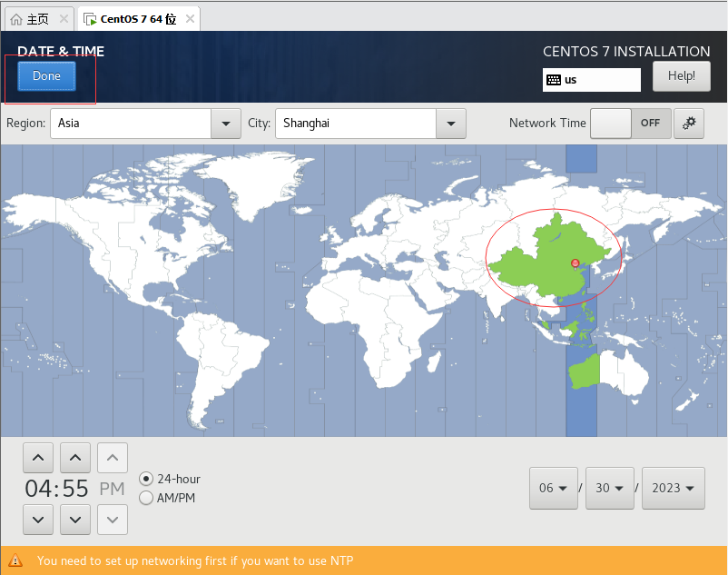This screenshot has width=728, height=575.
Task: Click the Done button
Action: point(46,75)
